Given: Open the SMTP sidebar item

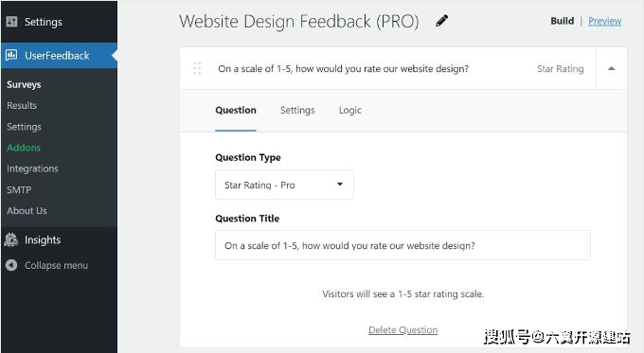Looking at the screenshot, I should [x=19, y=189].
